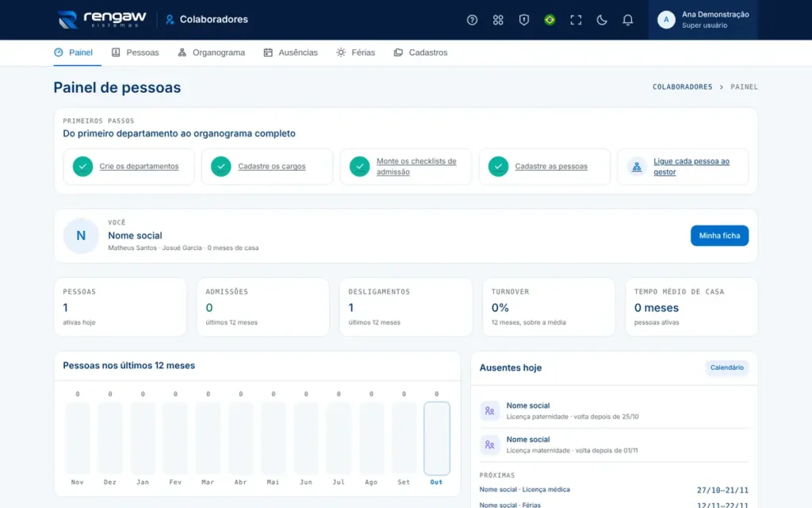The height and width of the screenshot is (508, 812).
Task: Open the apps grid icon
Action: (498, 20)
